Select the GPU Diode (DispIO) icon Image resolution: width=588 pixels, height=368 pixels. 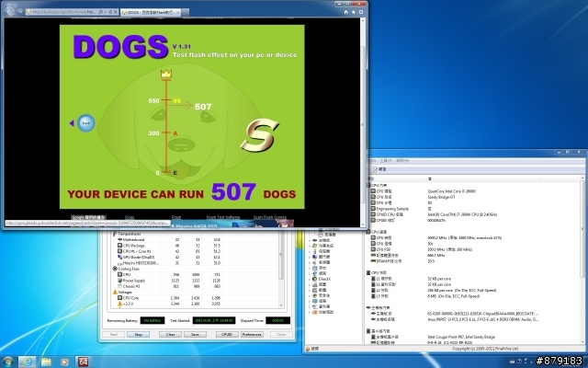tap(119, 257)
